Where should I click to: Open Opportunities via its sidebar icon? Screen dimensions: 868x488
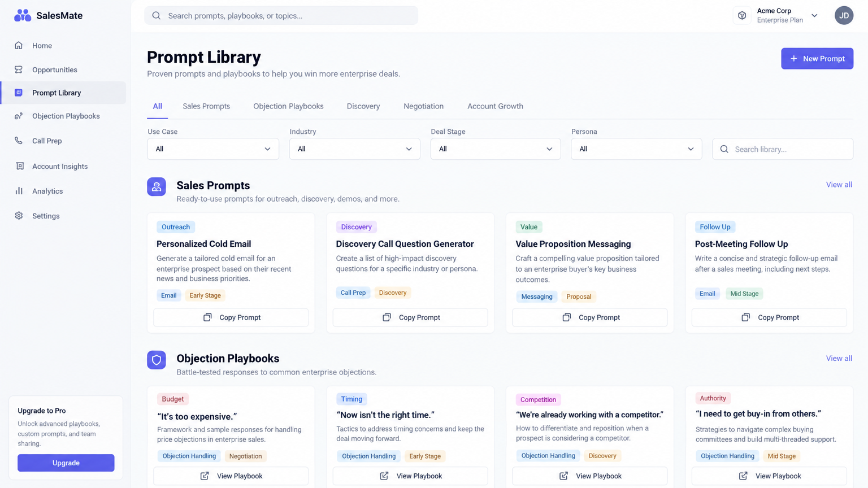tap(19, 69)
